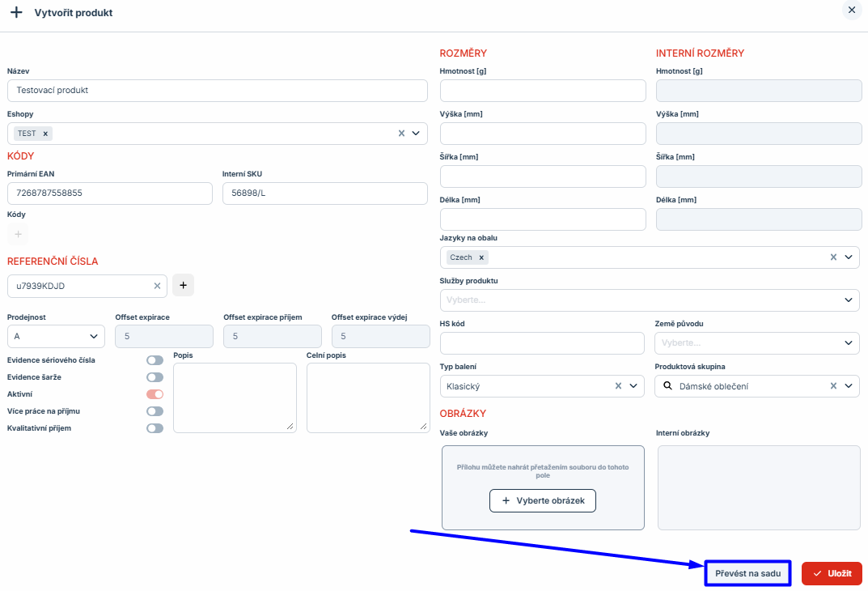
Task: Click the Uložit button
Action: 832,573
